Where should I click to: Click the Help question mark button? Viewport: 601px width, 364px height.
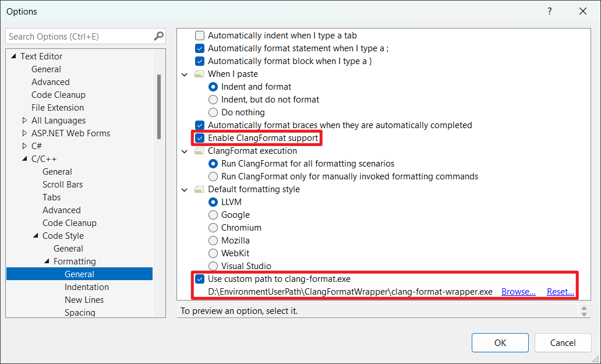pos(549,11)
